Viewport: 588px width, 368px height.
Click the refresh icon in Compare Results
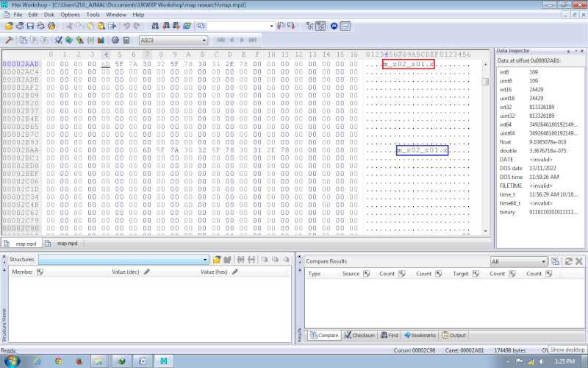pyautogui.click(x=568, y=261)
